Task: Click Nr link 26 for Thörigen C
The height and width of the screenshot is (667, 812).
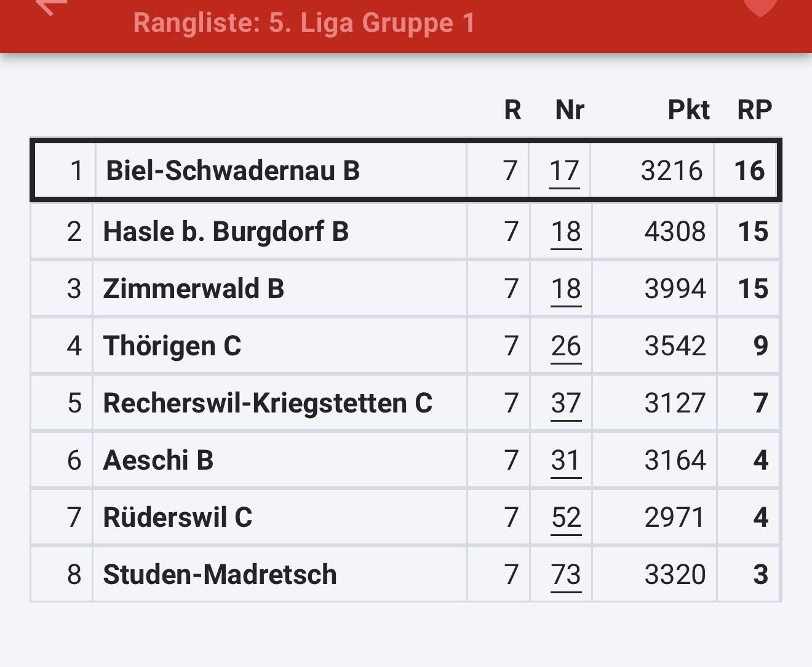Action: tap(566, 346)
